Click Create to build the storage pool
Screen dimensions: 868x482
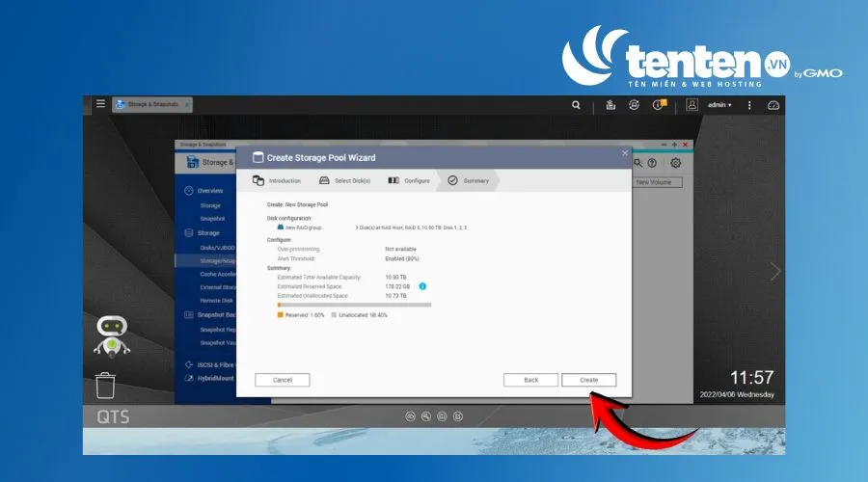coord(589,380)
